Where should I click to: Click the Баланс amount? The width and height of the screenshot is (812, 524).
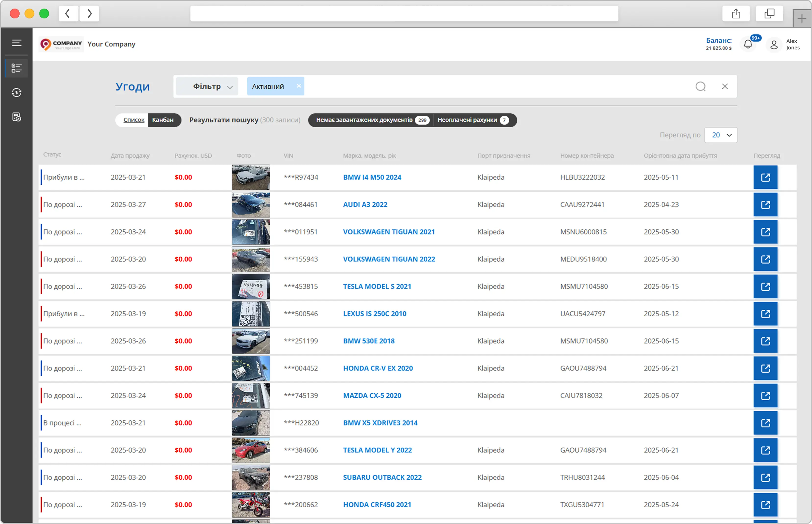pyautogui.click(x=718, y=48)
